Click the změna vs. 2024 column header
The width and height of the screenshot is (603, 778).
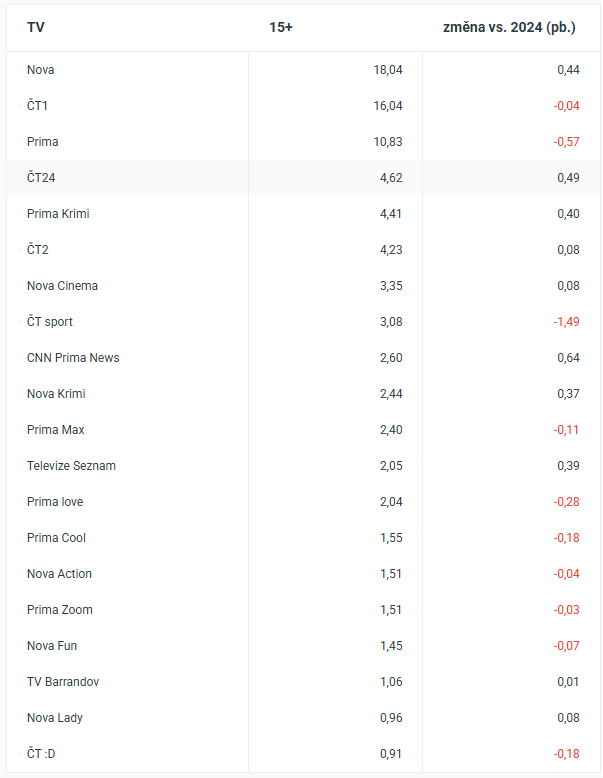click(509, 27)
